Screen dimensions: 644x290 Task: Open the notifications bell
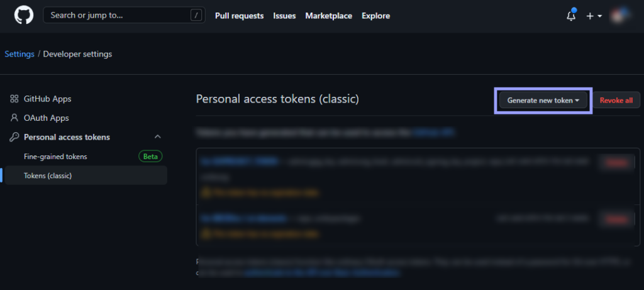click(571, 16)
